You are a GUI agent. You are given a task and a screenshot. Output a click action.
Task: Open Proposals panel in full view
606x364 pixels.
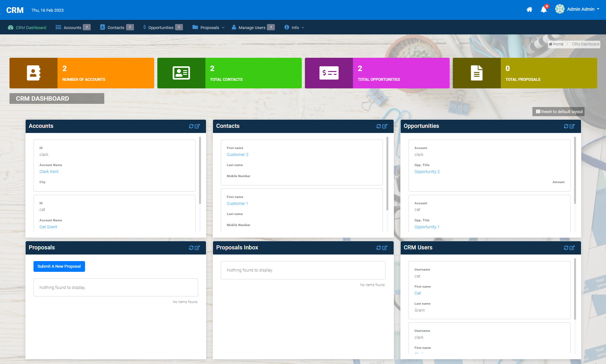(x=197, y=248)
